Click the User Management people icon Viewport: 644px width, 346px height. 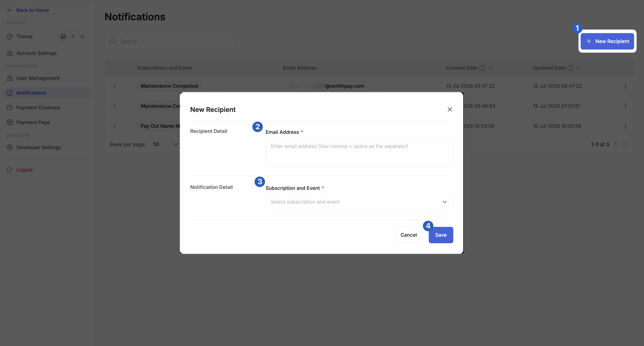click(x=10, y=78)
